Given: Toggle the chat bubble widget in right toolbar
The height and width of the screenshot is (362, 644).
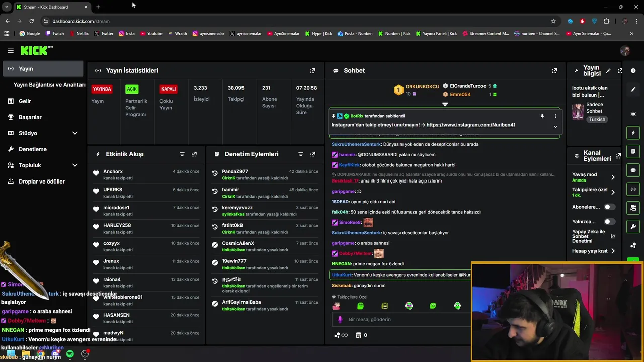Looking at the screenshot, I should (633, 170).
